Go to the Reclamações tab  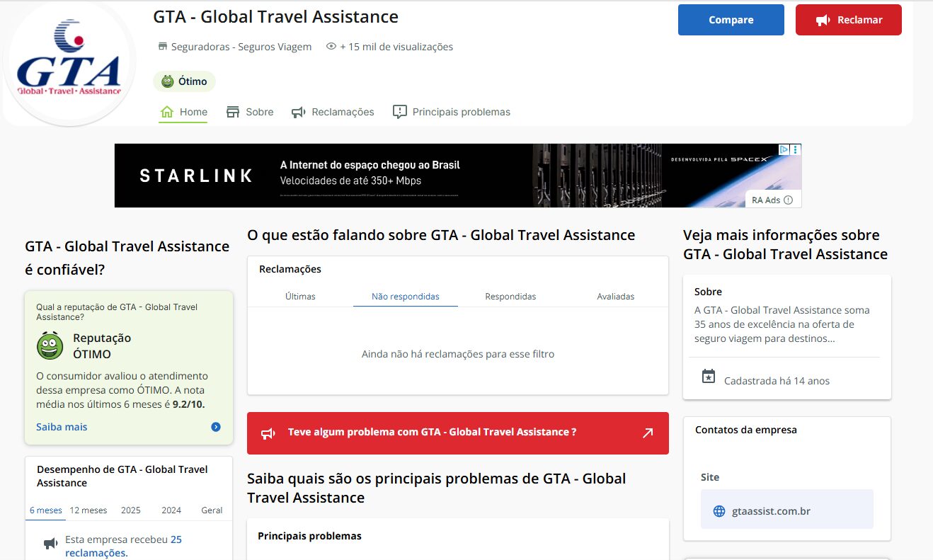tap(333, 112)
